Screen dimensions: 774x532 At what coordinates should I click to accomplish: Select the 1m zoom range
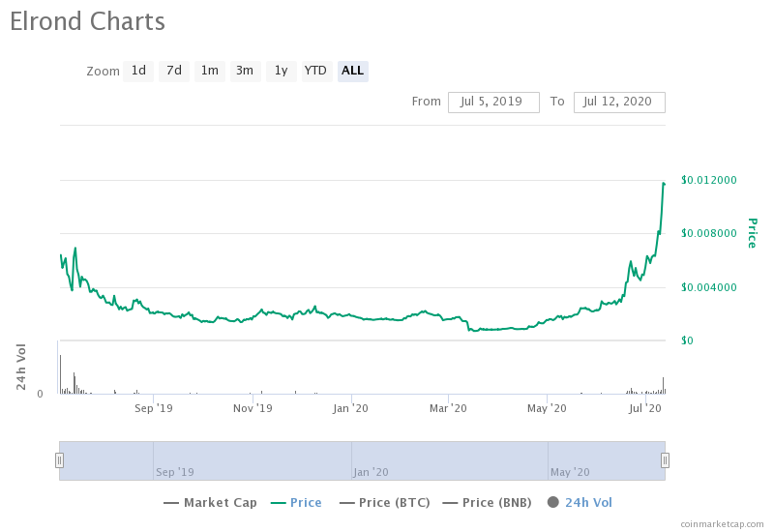(209, 71)
